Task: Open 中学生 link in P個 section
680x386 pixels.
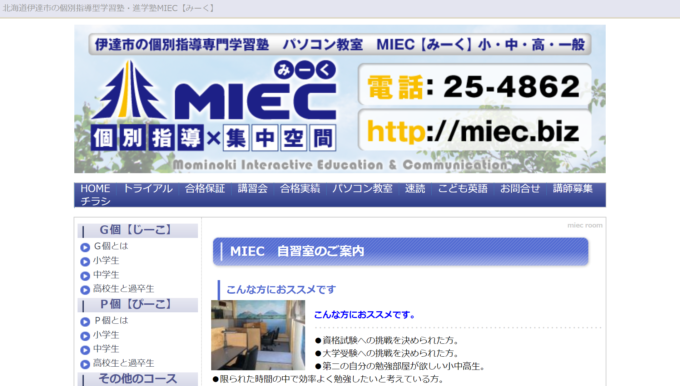Action: click(x=106, y=349)
